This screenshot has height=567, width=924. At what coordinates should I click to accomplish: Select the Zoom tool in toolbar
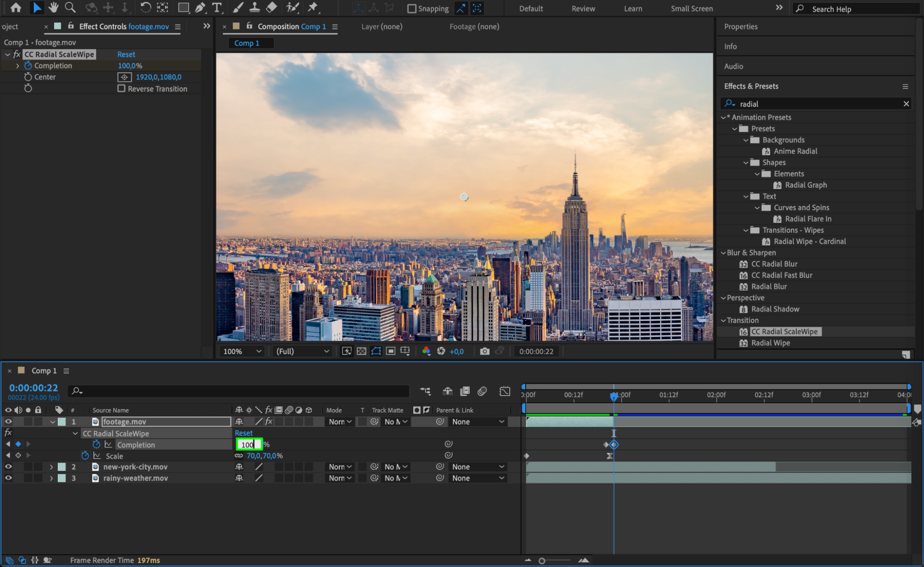70,7
